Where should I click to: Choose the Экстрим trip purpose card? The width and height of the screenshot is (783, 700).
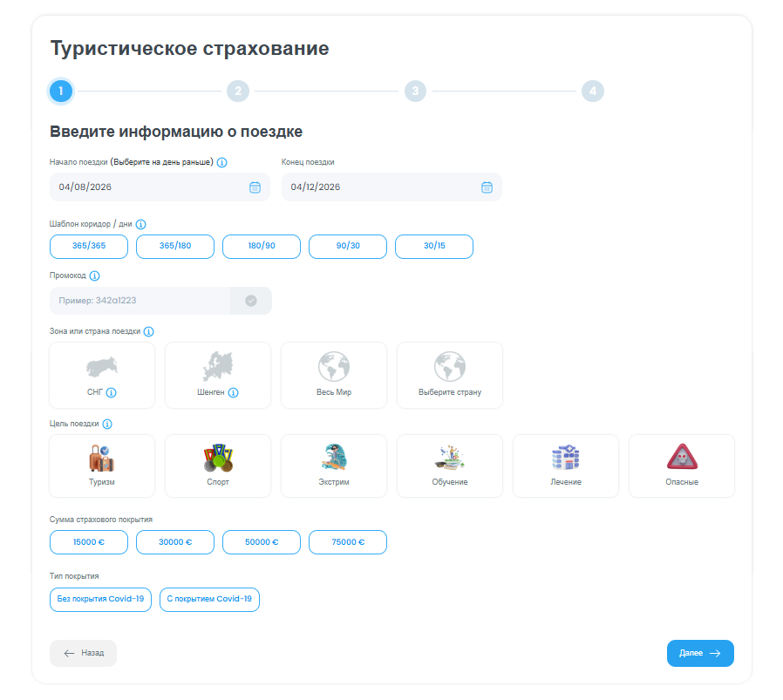click(x=333, y=466)
